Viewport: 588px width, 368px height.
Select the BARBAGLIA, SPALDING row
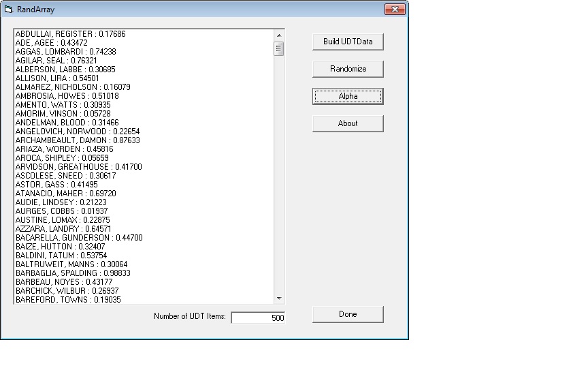pos(73,273)
